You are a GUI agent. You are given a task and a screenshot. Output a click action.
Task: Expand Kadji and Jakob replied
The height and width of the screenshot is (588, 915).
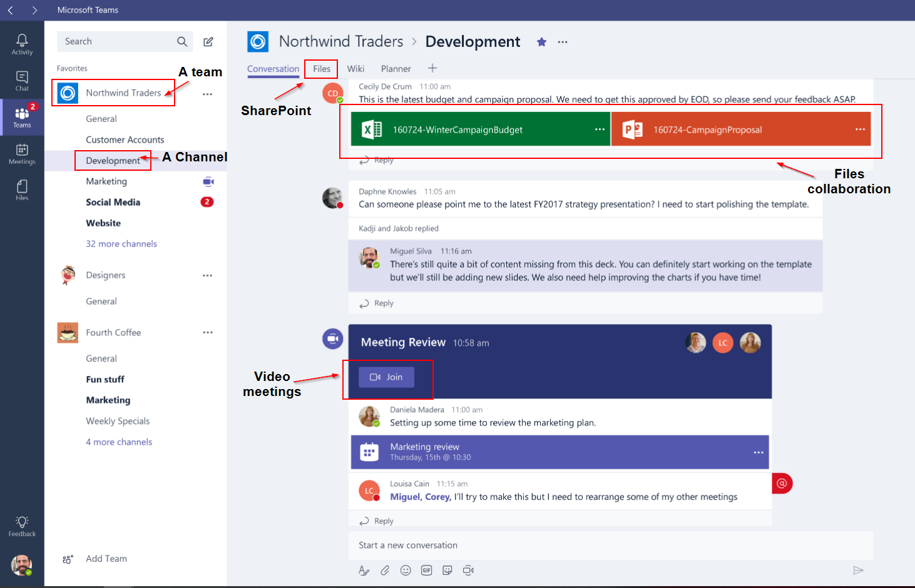tap(399, 228)
